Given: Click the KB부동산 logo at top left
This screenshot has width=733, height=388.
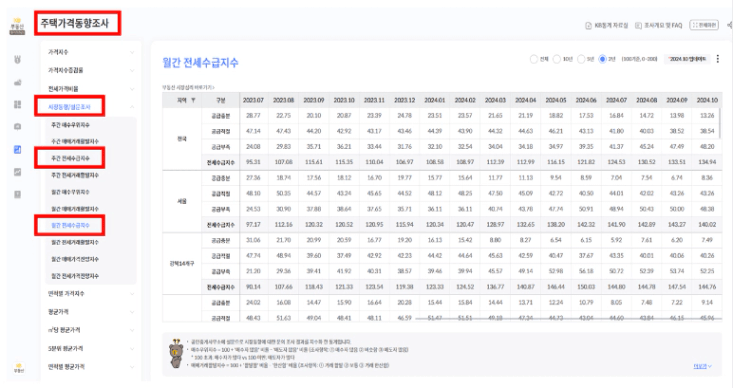Looking at the screenshot, I should pos(17,26).
